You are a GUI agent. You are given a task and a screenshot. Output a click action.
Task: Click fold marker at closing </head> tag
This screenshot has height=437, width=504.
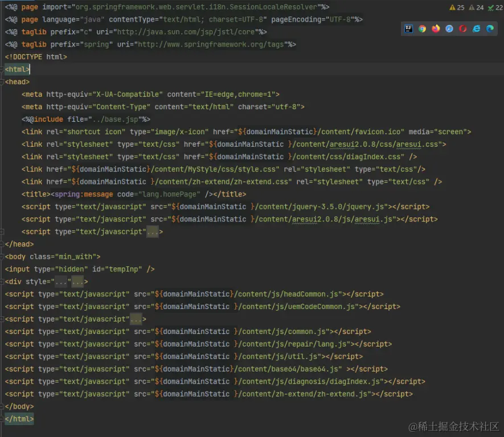point(2,244)
